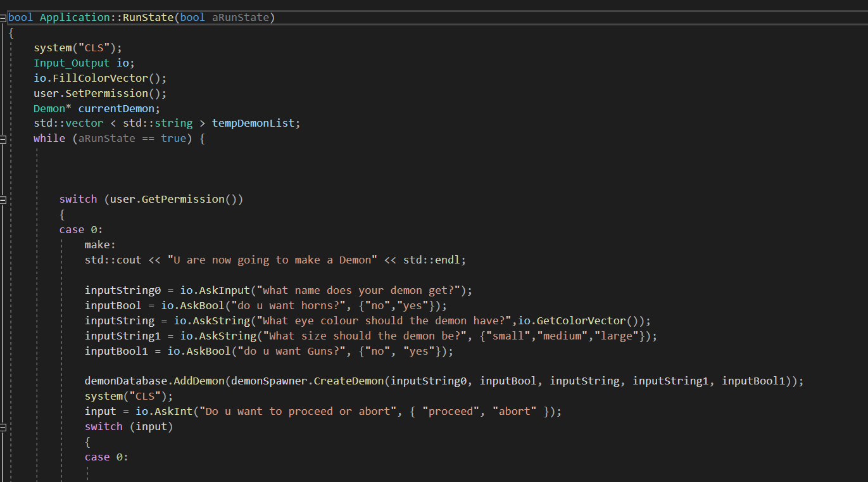The width and height of the screenshot is (868, 482).
Task: Click the case 0: line under switch (input)
Action: [x=106, y=457]
